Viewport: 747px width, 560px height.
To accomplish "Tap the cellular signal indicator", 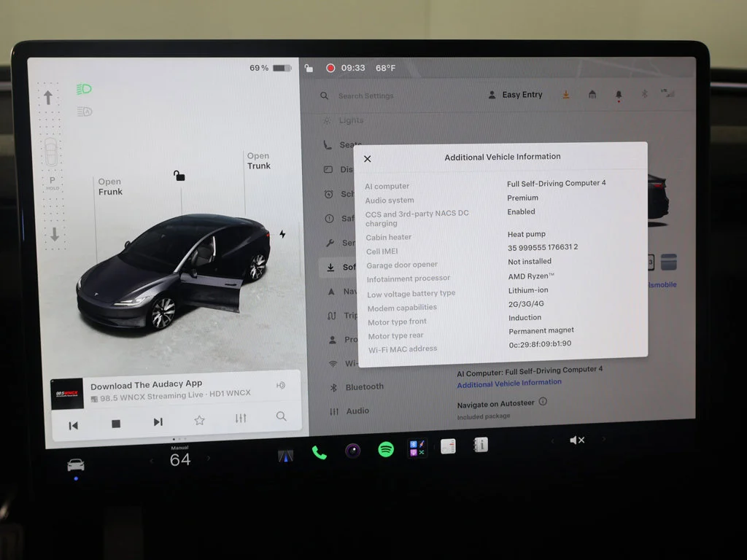I will pyautogui.click(x=668, y=93).
